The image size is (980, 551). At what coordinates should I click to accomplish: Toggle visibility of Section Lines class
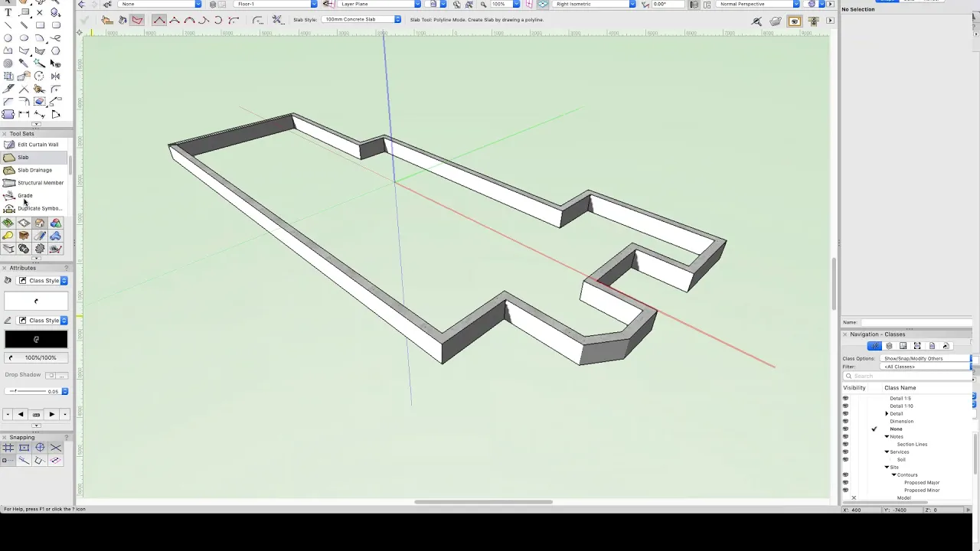point(845,444)
